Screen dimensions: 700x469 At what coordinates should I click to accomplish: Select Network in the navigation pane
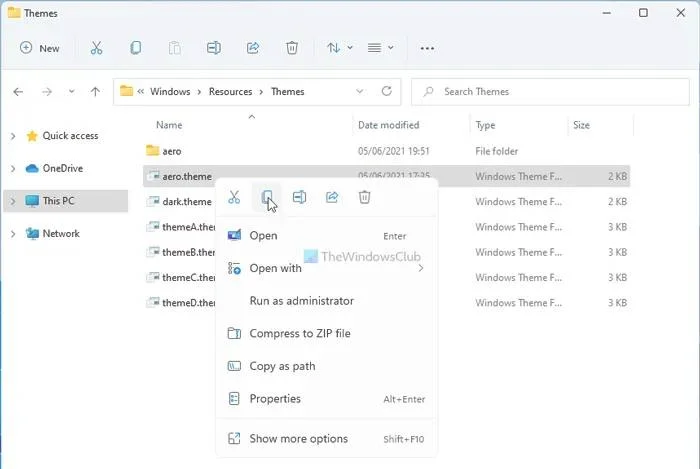point(61,233)
